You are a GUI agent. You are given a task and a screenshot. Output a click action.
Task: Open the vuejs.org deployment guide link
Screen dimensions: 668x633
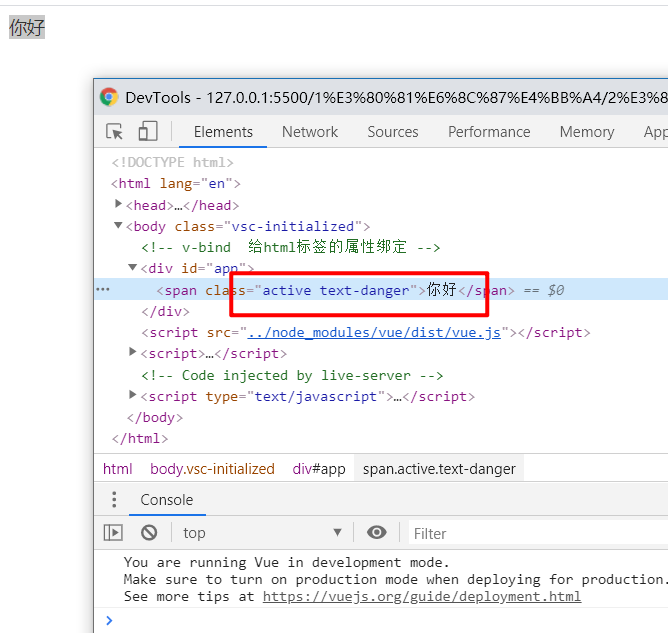click(422, 596)
